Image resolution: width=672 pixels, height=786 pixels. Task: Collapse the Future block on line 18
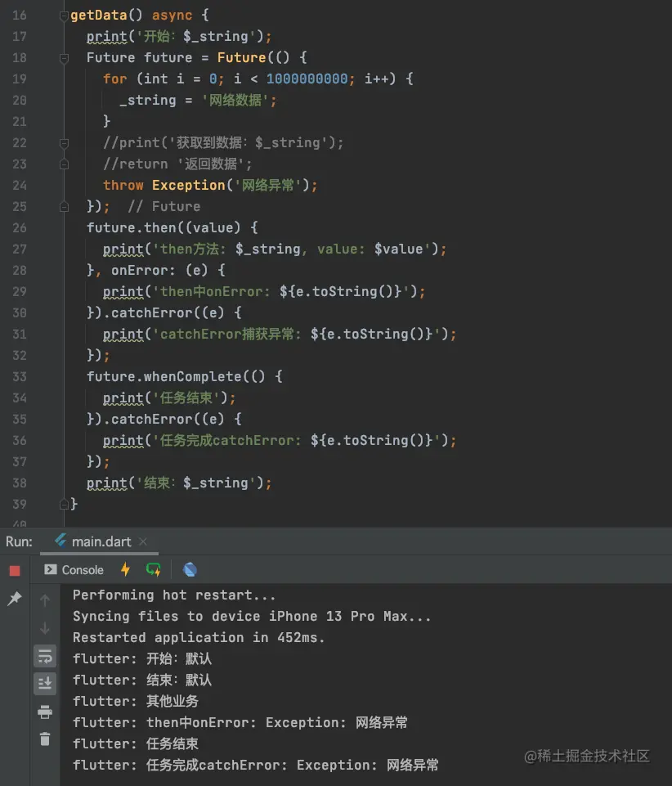point(64,58)
